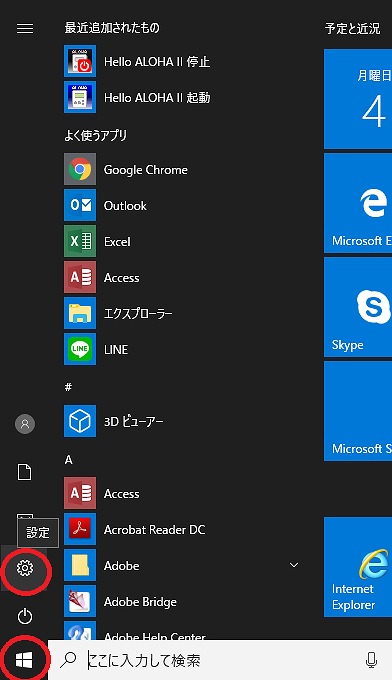
Task: Expand the Adobe folder chevron
Action: pos(294,565)
